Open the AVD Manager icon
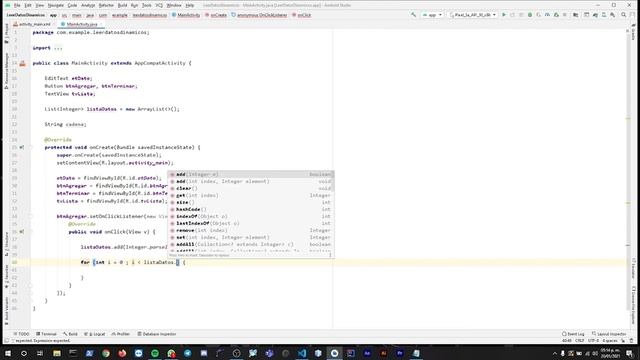The width and height of the screenshot is (640, 360). (604, 15)
